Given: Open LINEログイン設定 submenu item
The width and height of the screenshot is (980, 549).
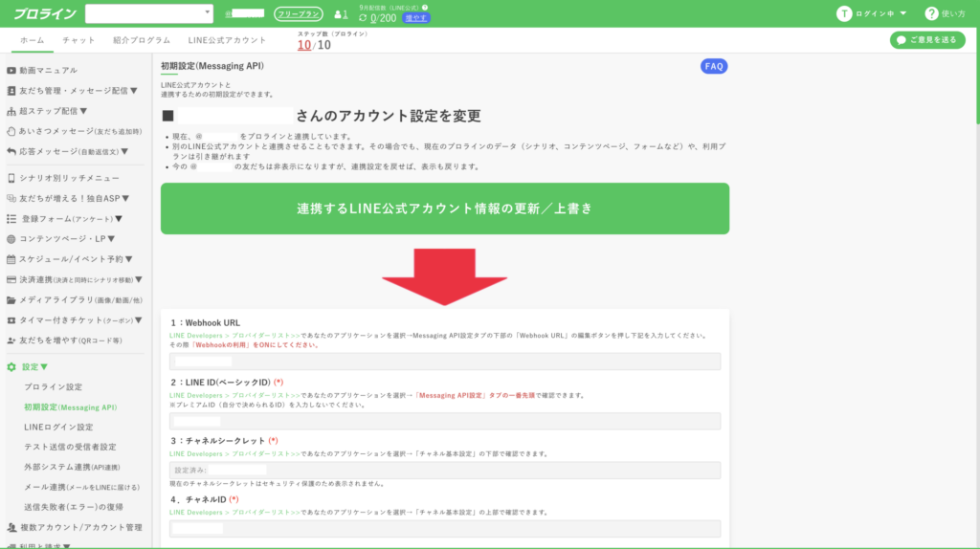Looking at the screenshot, I should (58, 428).
